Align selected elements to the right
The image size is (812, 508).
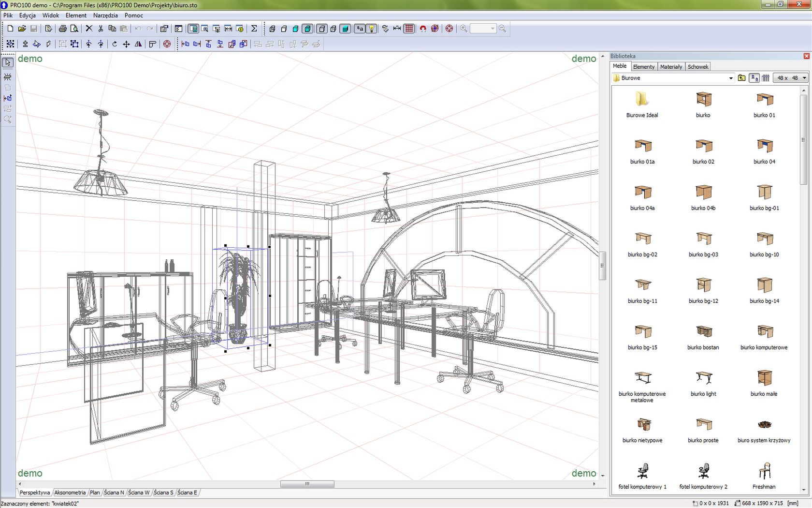(197, 44)
